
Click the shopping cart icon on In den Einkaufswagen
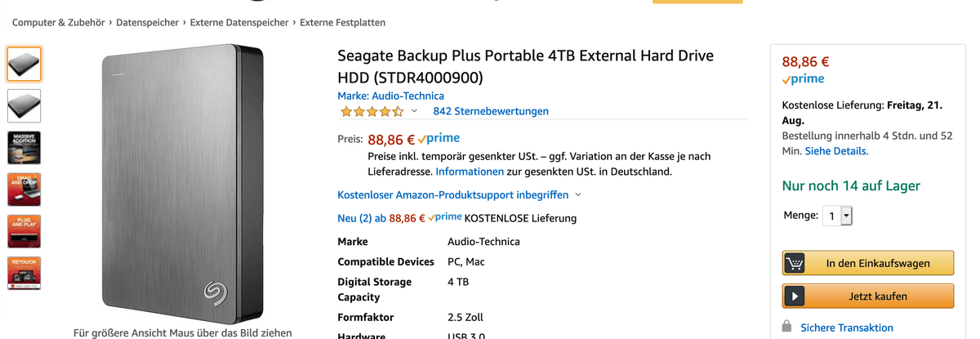pyautogui.click(x=795, y=263)
